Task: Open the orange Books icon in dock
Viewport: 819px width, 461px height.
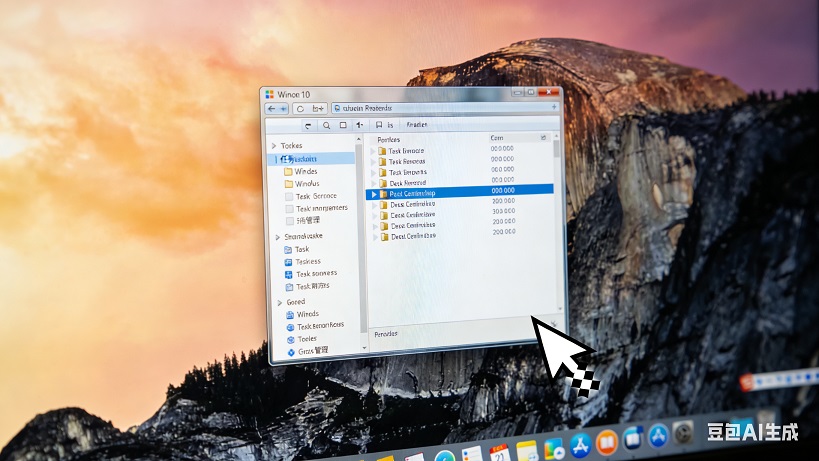Action: [606, 443]
